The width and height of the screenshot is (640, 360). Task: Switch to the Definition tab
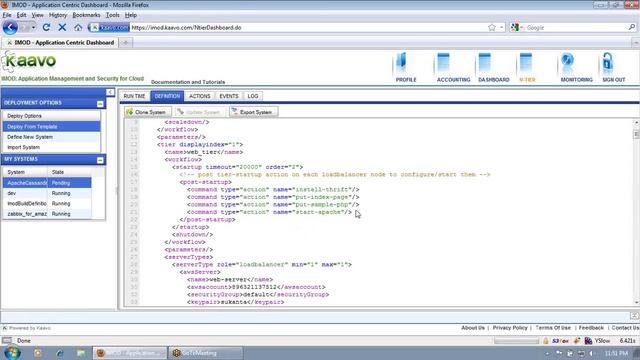pyautogui.click(x=167, y=96)
